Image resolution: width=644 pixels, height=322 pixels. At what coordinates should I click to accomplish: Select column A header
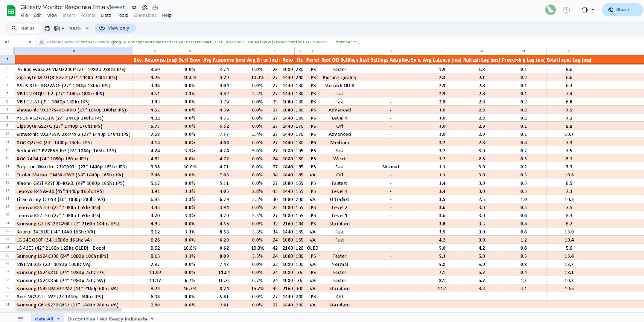[x=74, y=51]
